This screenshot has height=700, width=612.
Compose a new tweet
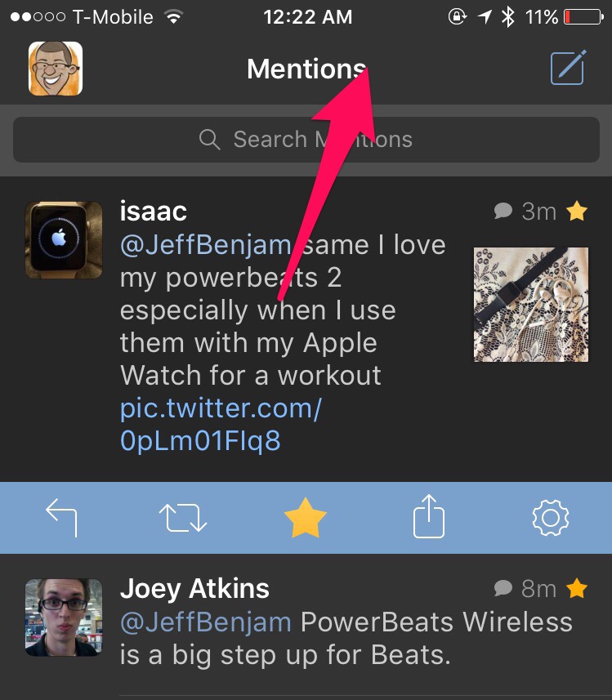click(567, 69)
